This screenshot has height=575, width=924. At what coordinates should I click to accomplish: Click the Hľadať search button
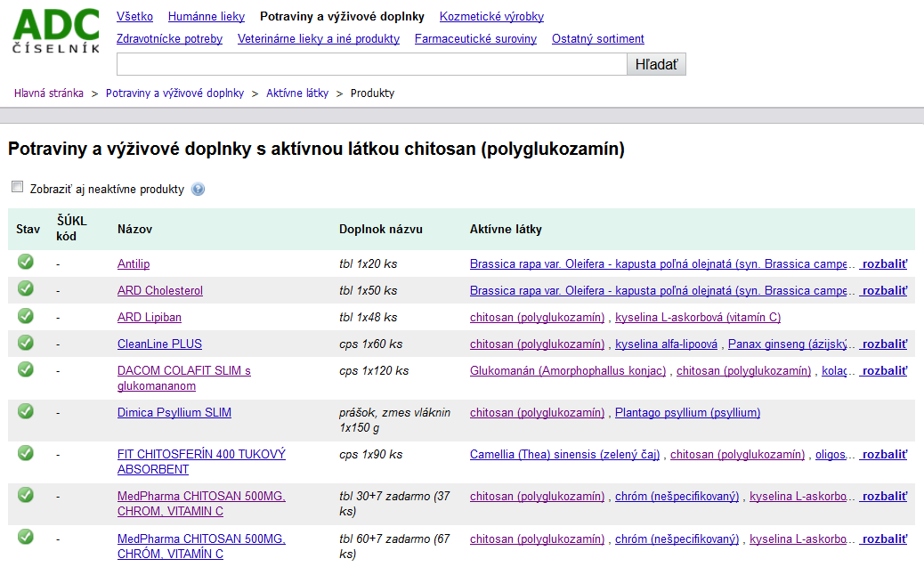[656, 64]
